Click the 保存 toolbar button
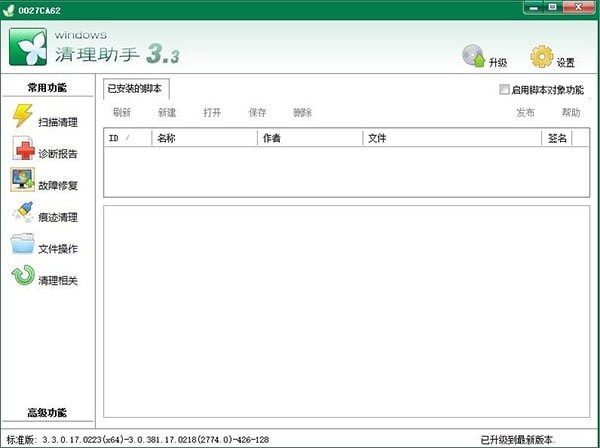 click(257, 112)
